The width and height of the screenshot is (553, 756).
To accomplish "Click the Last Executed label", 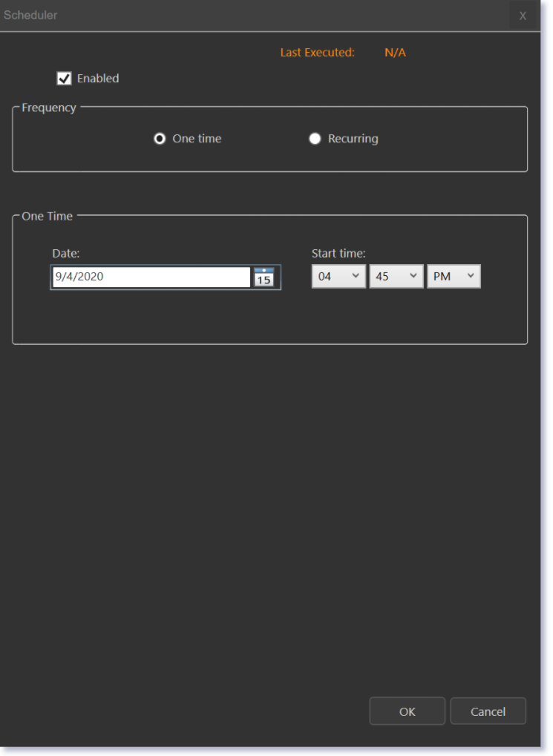I will pos(317,53).
